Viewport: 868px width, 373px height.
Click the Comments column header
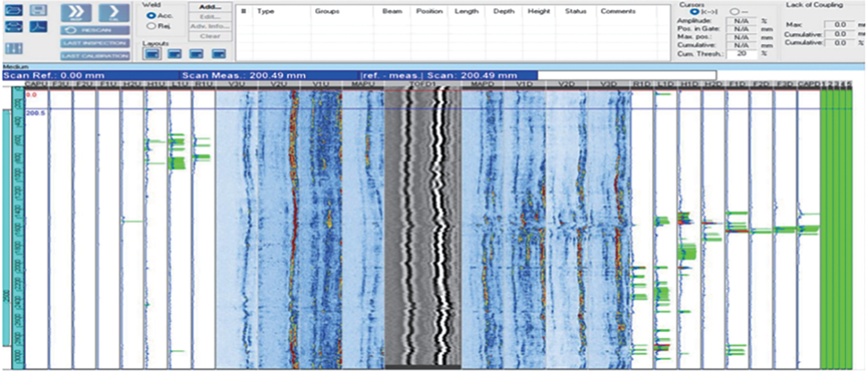pos(618,11)
